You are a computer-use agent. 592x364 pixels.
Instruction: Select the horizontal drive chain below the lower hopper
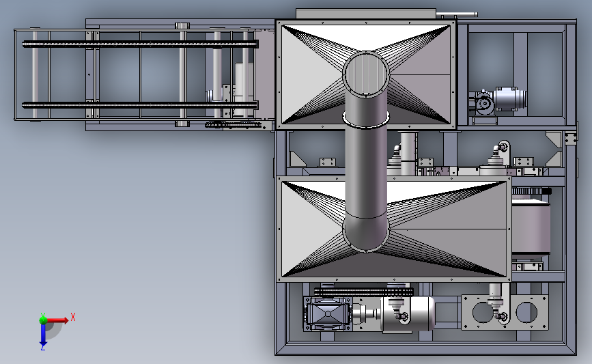[363, 292]
